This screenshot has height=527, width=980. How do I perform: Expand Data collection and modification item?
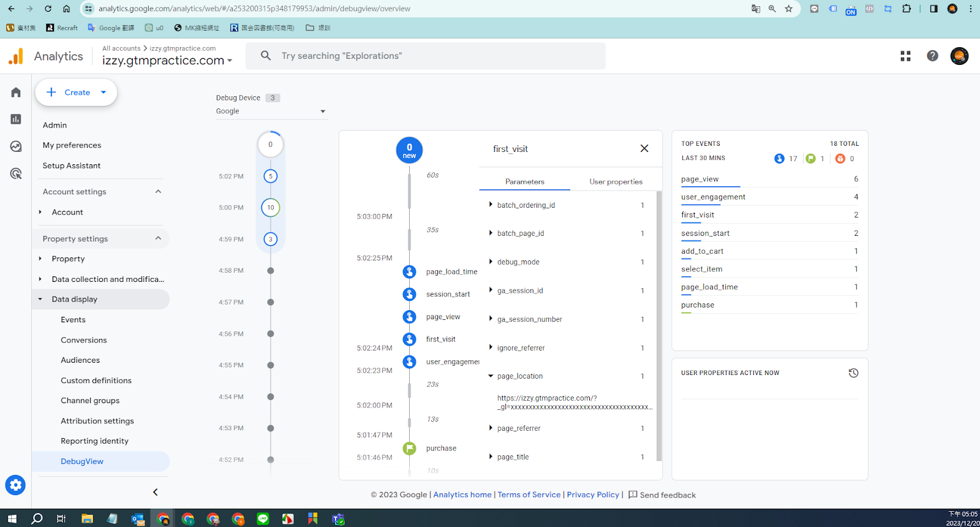pos(40,279)
